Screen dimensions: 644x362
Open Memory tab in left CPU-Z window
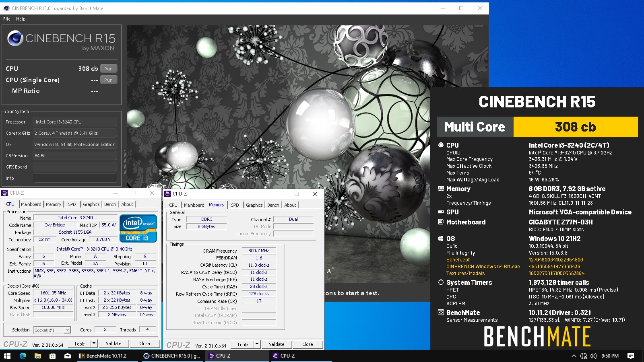pos(54,204)
